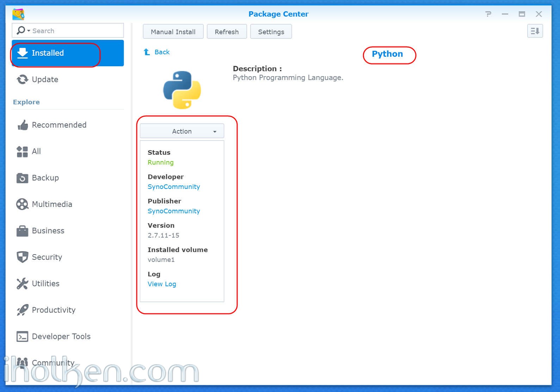Click version value 2.7.11-15

(164, 235)
